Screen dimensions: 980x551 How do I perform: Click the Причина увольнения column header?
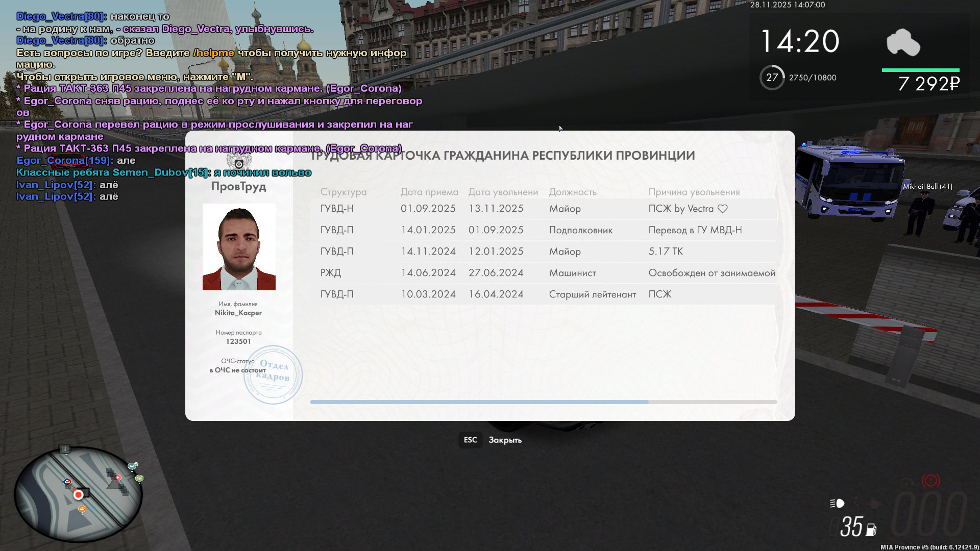[x=694, y=192]
